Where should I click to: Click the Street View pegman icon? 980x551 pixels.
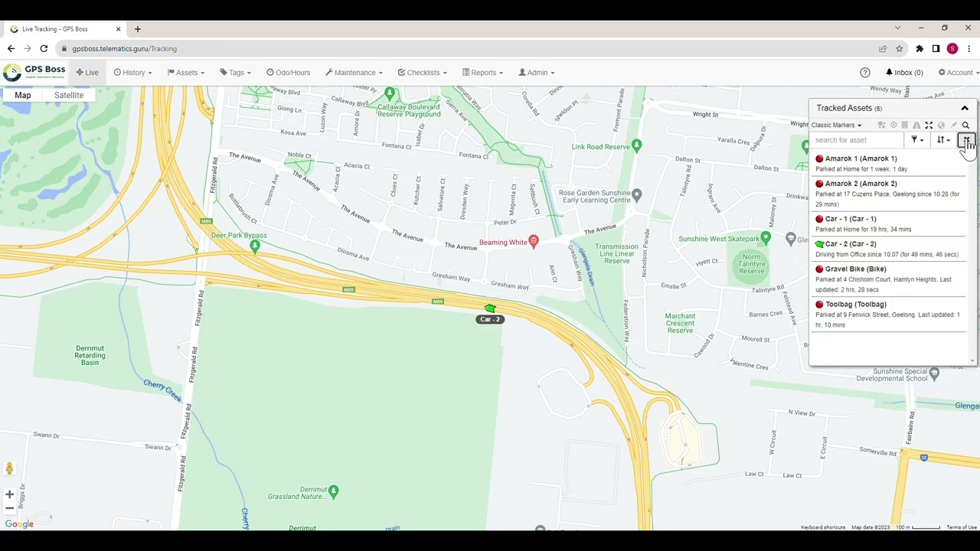9,468
